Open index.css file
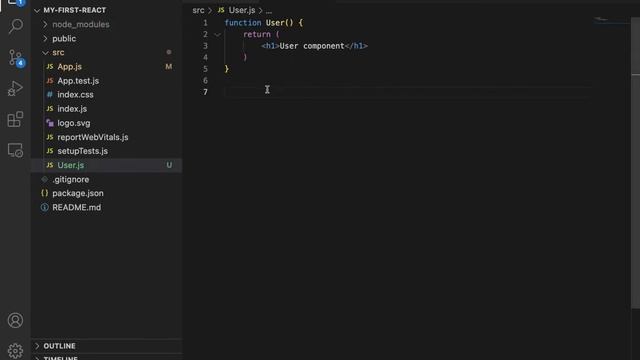This screenshot has height=360, width=640. tap(75, 95)
